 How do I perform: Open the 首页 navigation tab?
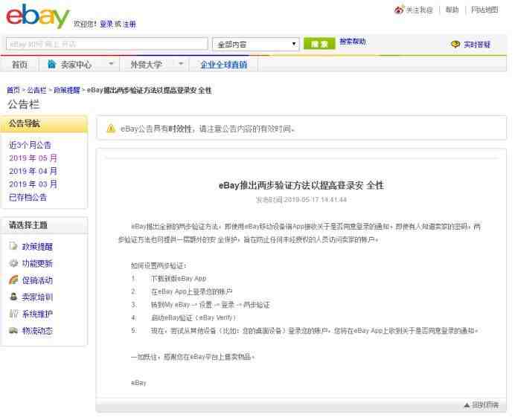[x=19, y=65]
